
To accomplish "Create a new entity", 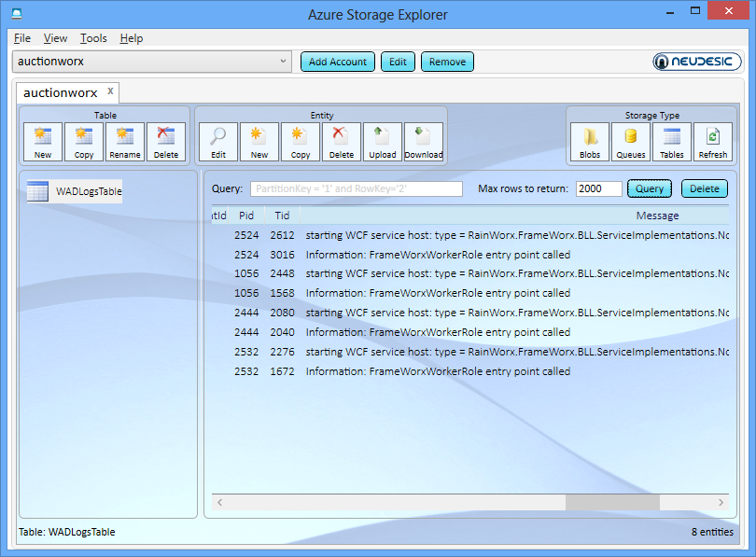I will [x=259, y=142].
